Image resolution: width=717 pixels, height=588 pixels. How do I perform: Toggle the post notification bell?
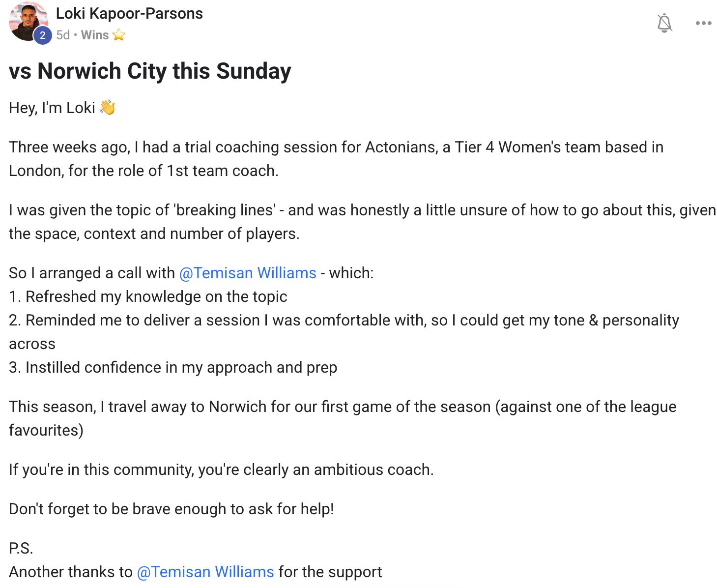[664, 23]
